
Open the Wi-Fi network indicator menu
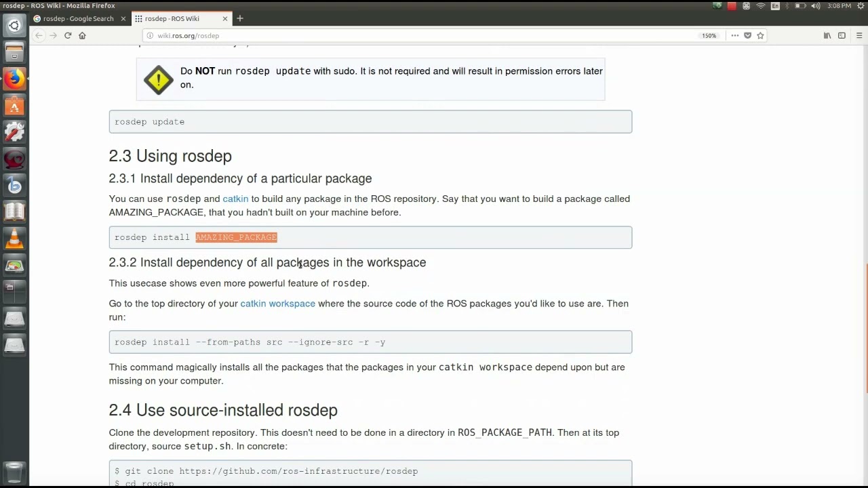click(760, 6)
